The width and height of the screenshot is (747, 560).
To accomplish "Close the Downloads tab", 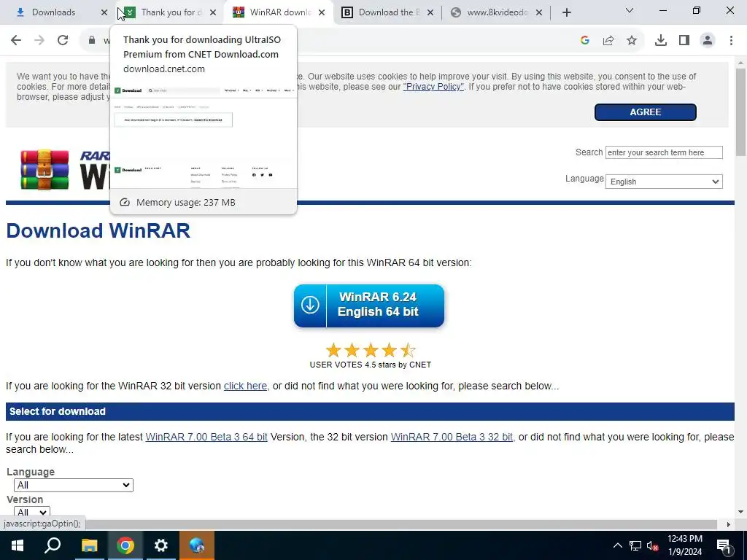I will [x=104, y=12].
